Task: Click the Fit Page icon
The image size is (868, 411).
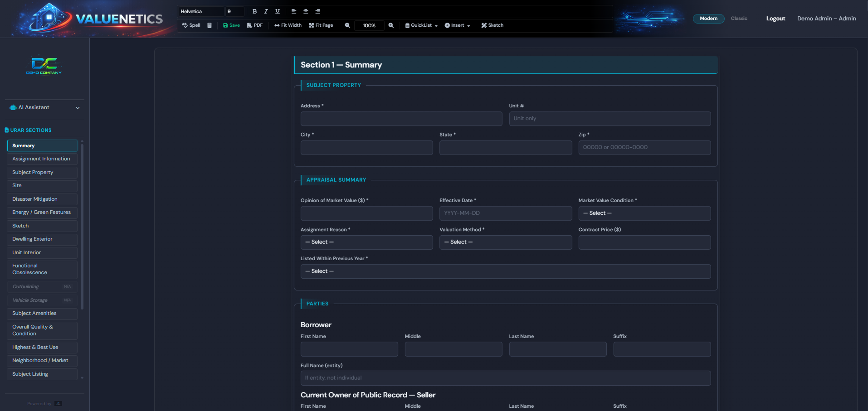Action: pos(321,25)
